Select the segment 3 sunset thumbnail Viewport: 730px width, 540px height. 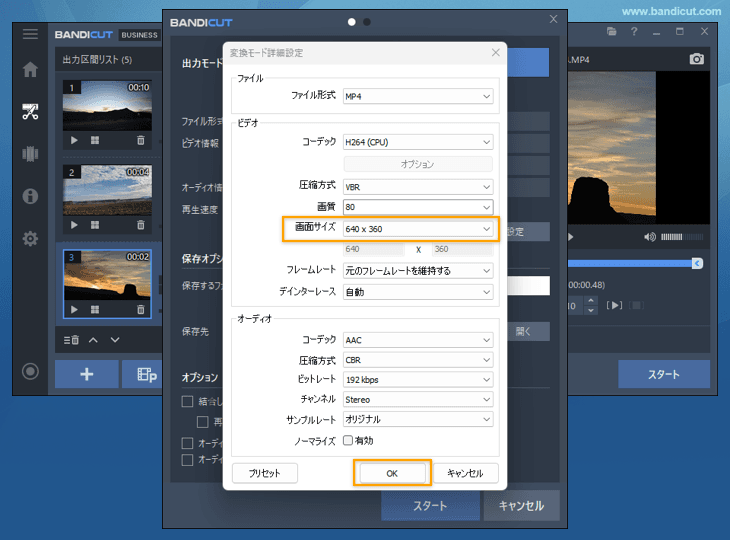(108, 275)
